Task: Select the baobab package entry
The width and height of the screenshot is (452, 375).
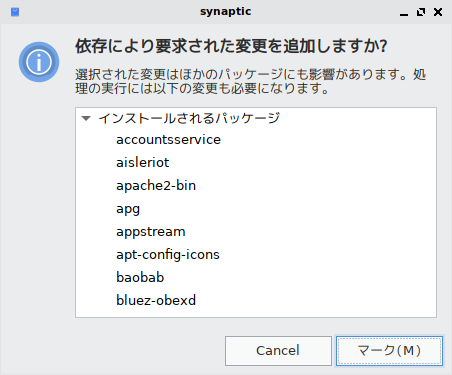Action: point(256,278)
